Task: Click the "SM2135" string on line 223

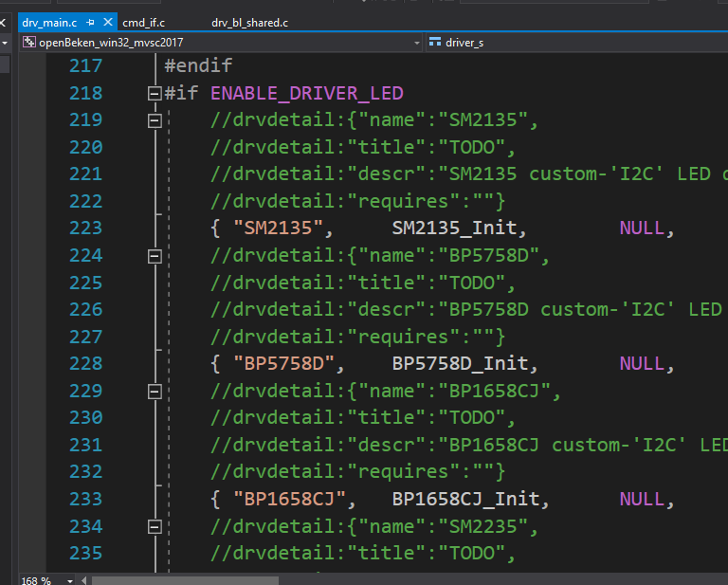Action: (278, 228)
